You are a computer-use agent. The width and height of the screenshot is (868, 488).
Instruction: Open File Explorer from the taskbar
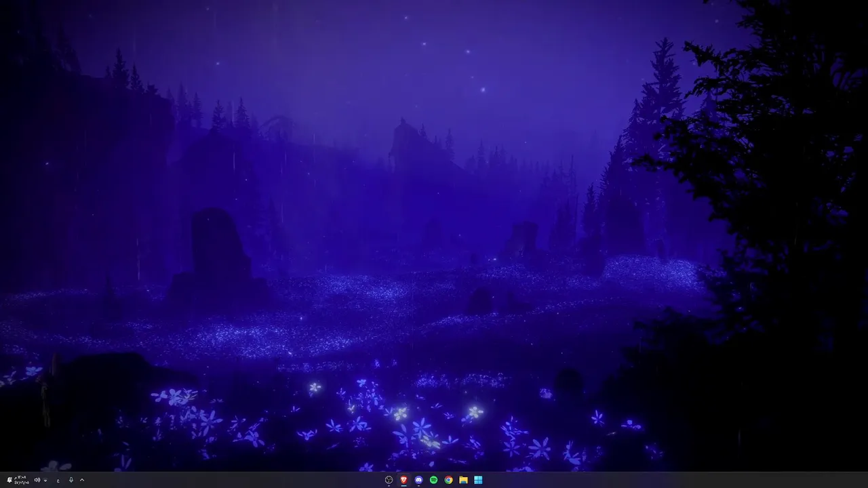464,480
